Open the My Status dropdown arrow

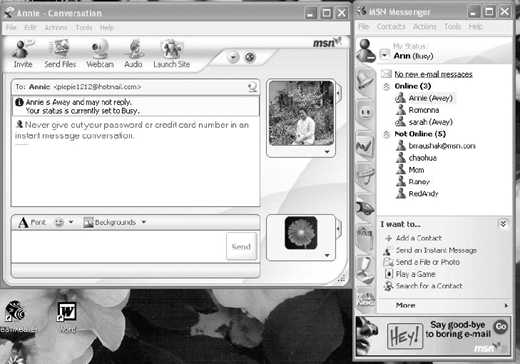click(x=385, y=55)
